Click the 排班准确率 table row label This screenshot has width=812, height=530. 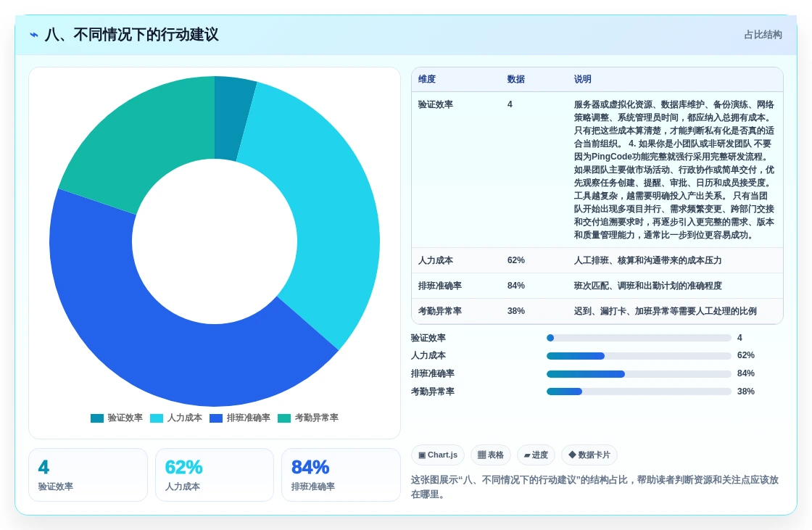coord(439,286)
